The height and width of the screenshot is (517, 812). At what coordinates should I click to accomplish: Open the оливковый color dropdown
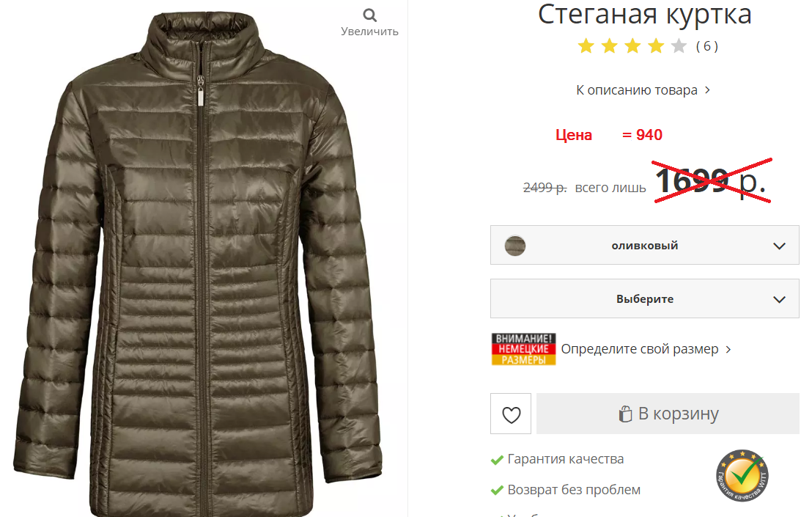tap(645, 245)
